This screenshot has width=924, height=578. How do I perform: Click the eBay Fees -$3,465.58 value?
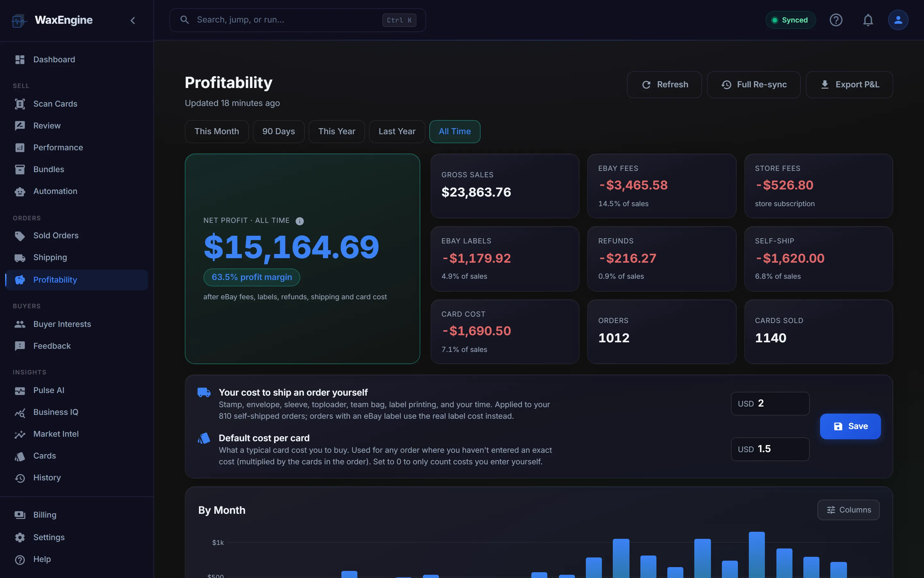click(633, 185)
